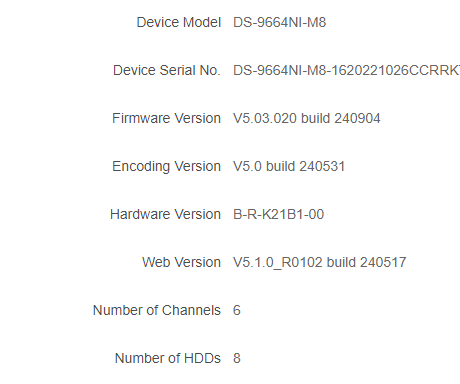The image size is (460, 384).
Task: Select the DS-9664NI-M8 model value
Action: 279,22
